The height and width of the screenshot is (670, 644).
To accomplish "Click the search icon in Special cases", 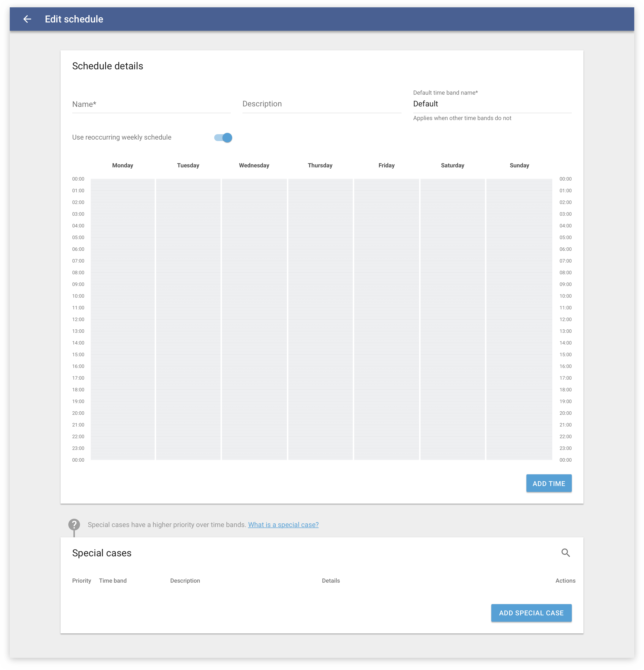I will click(x=565, y=553).
